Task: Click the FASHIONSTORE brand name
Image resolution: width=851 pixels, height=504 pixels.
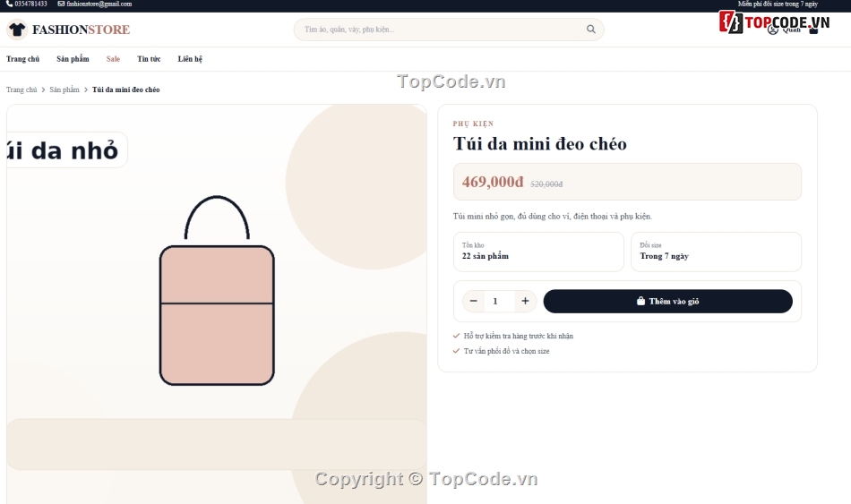Action: (x=81, y=30)
